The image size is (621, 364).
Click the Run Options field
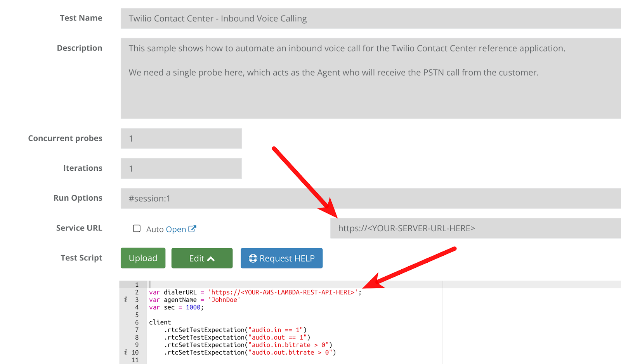371,198
